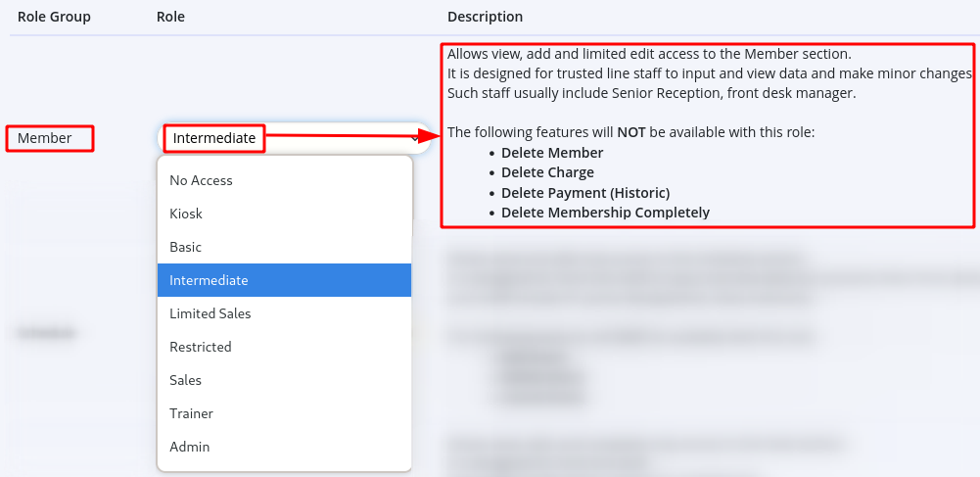Choose Kiosk from the role list
This screenshot has height=477, width=980.
[x=186, y=214]
